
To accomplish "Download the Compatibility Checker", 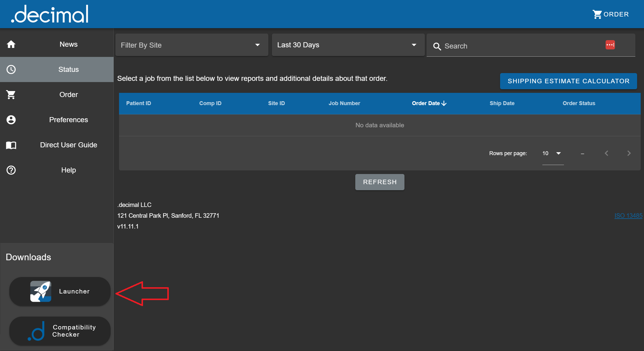I will coord(60,331).
